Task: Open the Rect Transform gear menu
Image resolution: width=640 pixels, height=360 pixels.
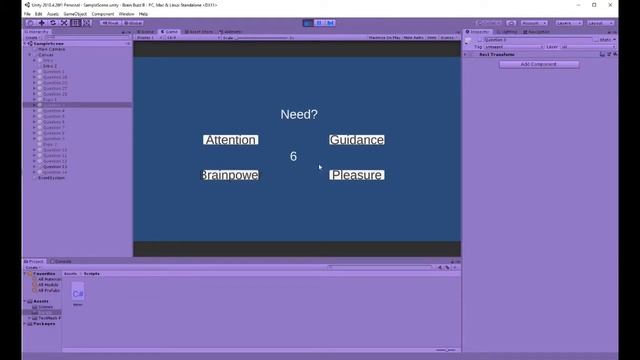Action: tap(615, 54)
